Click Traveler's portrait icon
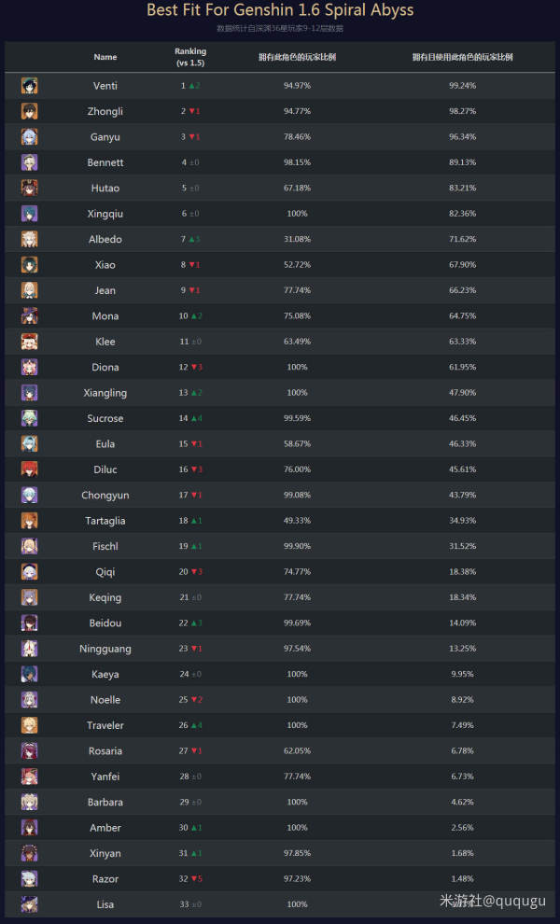 point(30,725)
